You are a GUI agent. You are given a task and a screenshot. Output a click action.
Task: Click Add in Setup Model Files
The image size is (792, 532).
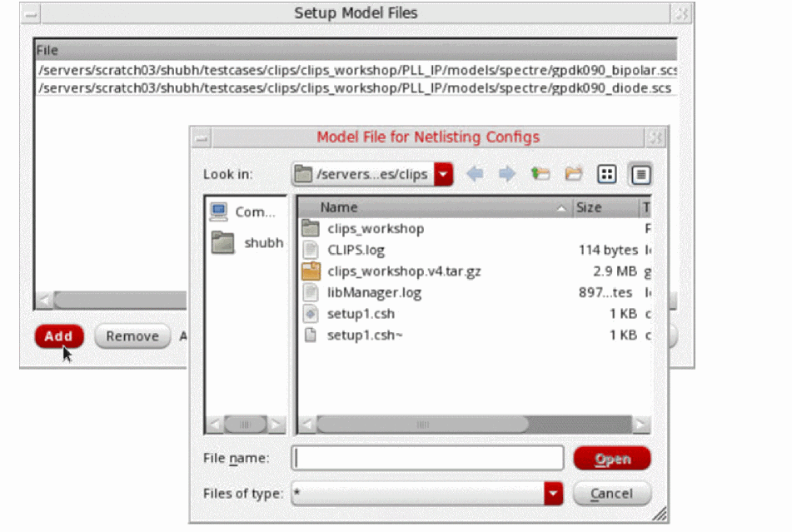click(x=59, y=336)
